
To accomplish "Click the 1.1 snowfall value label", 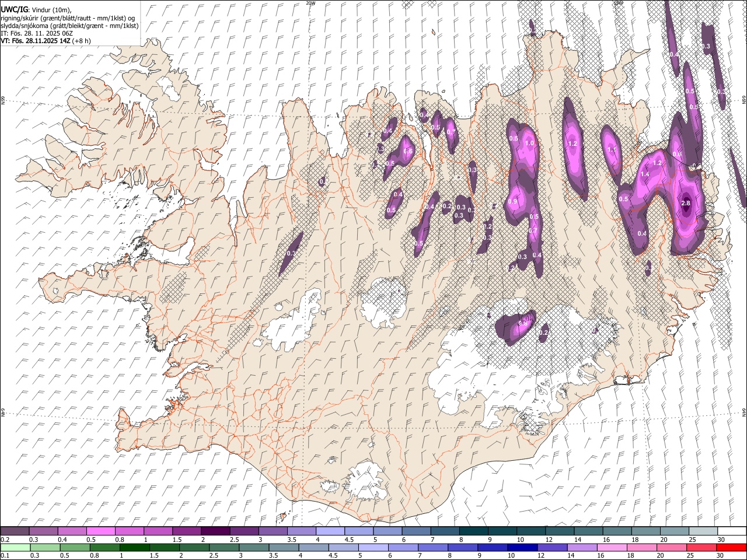I will click(x=612, y=149).
